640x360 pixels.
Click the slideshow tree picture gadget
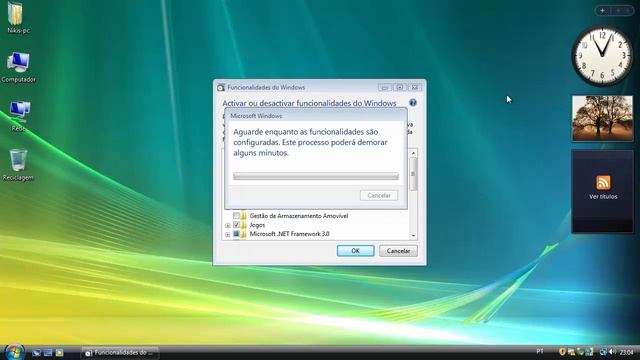click(602, 118)
